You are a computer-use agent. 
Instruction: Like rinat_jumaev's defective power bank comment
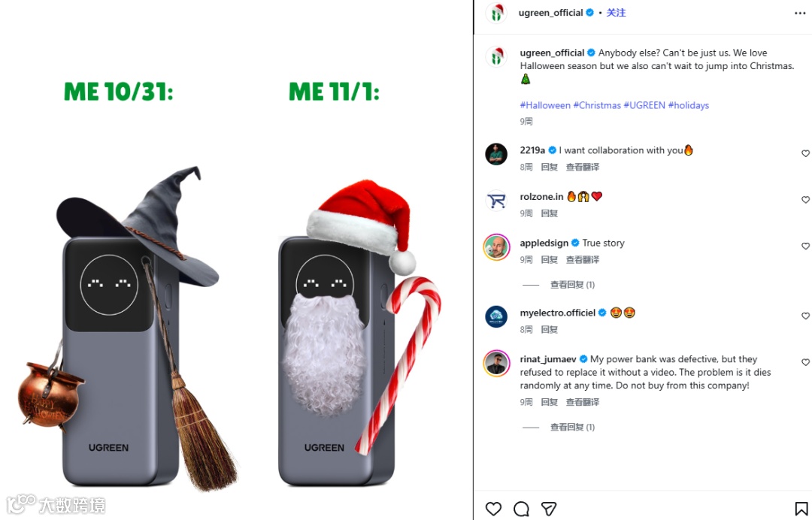[x=805, y=362]
